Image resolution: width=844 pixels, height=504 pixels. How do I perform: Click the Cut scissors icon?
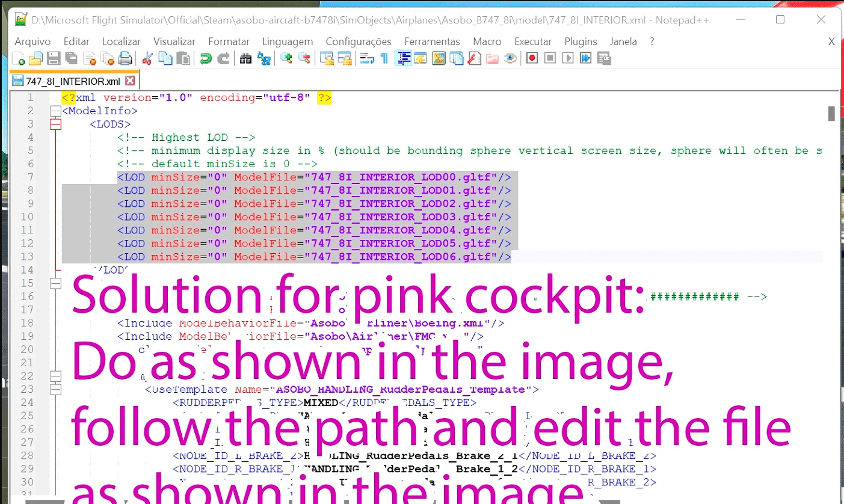coord(147,58)
